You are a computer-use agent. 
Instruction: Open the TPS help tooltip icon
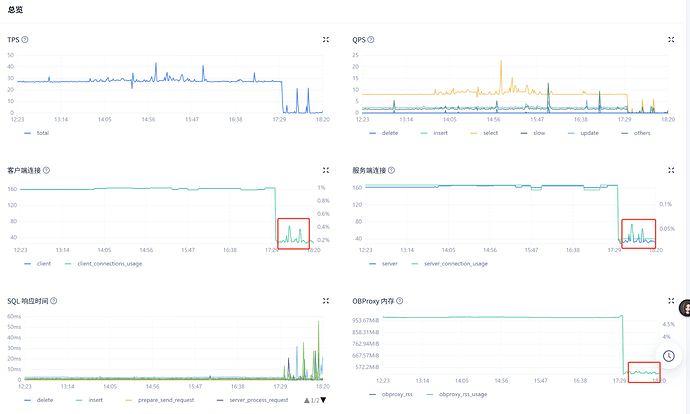click(x=25, y=40)
